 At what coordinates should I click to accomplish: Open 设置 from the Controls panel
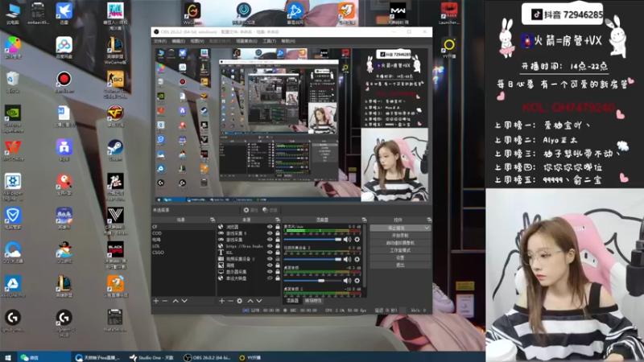pos(400,257)
